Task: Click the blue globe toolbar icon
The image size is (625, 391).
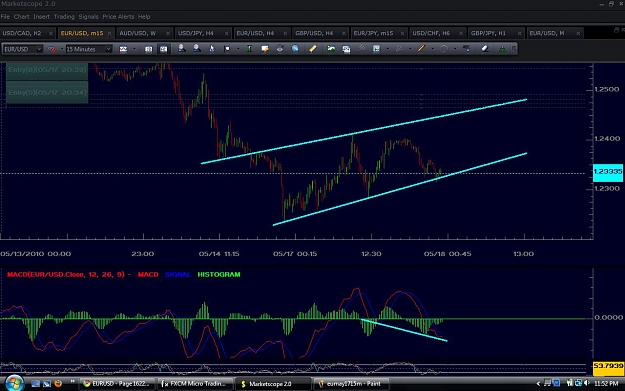Action: coord(295,49)
